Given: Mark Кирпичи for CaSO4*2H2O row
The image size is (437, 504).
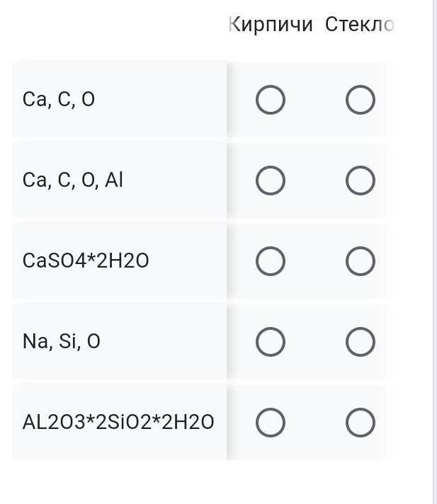Looking at the screenshot, I should pos(270,261).
